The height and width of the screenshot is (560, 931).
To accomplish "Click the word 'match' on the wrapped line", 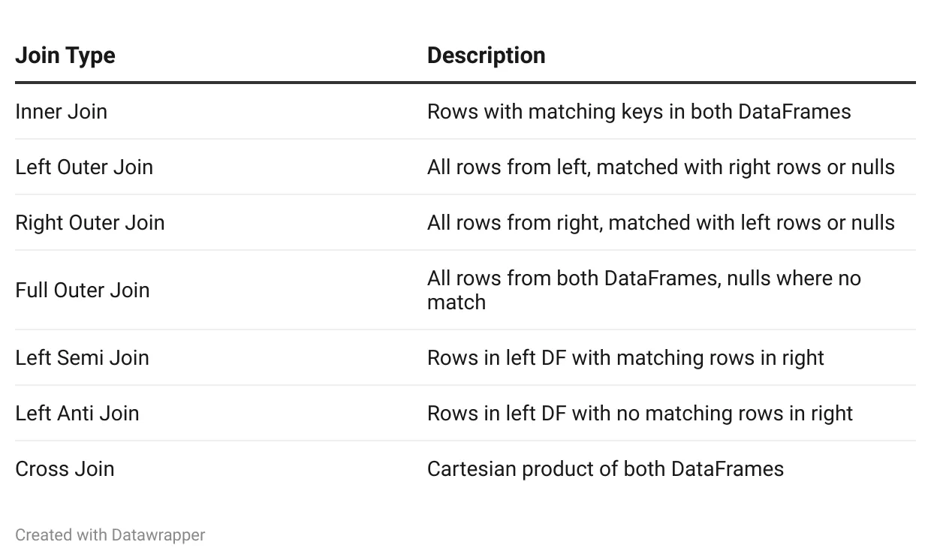I will click(x=456, y=302).
